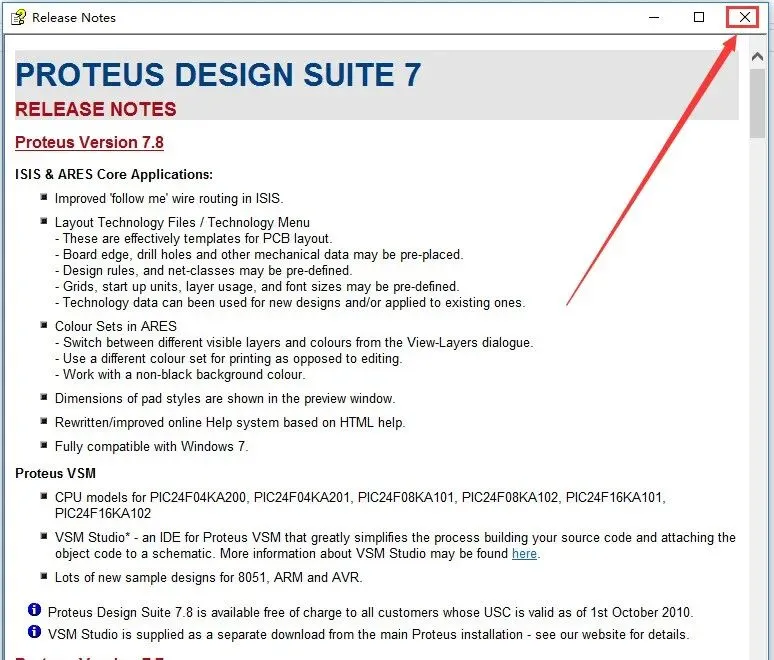Click 'Work with a non-black background colour.' line
The image size is (774, 660).
[x=180, y=374]
